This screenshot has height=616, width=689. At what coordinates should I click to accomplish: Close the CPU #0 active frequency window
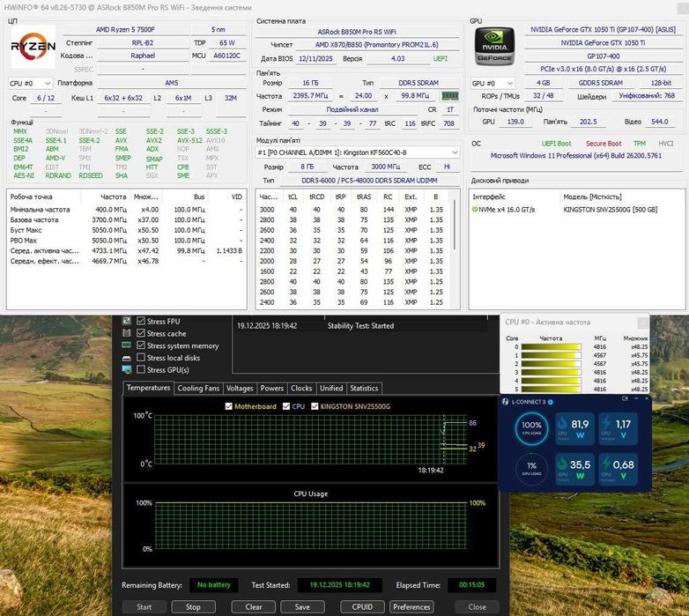click(643, 323)
